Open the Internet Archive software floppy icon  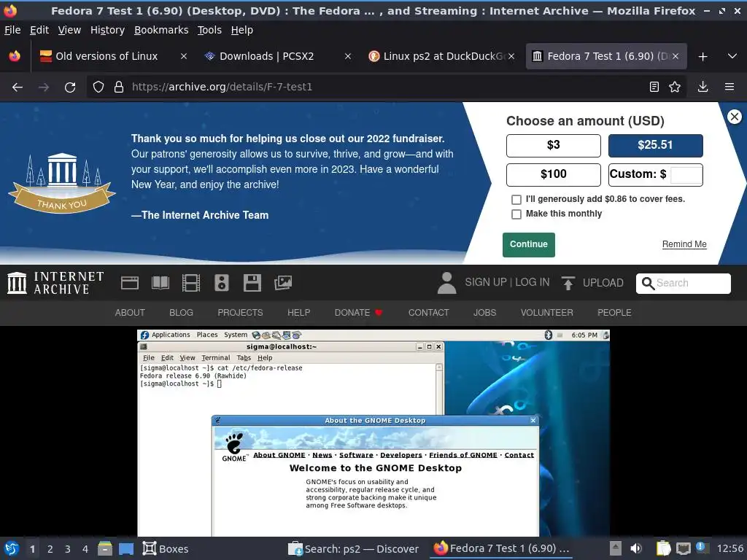coord(252,283)
